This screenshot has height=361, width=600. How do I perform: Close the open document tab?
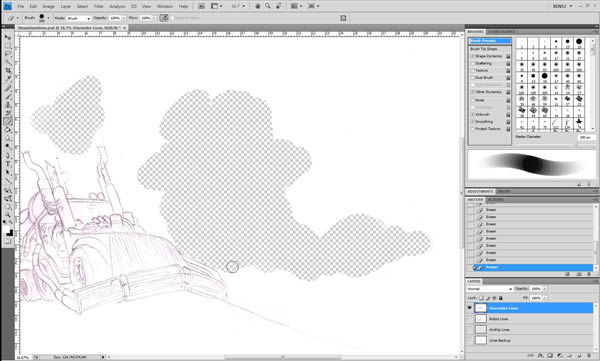[x=125, y=28]
